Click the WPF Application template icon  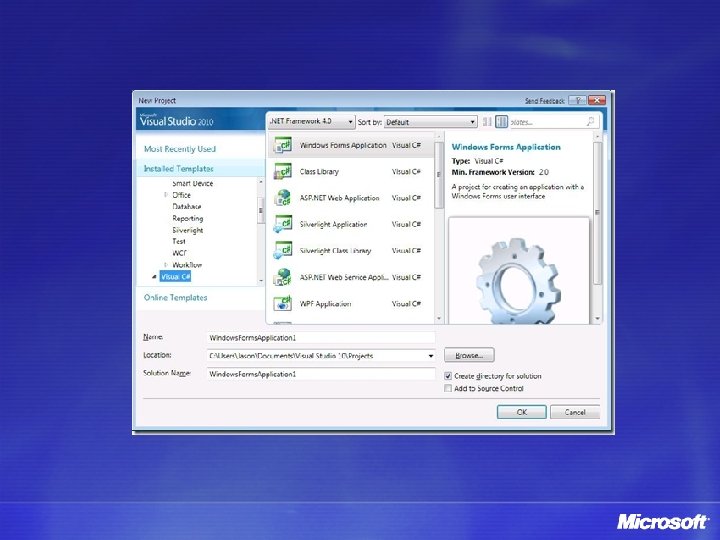click(282, 304)
